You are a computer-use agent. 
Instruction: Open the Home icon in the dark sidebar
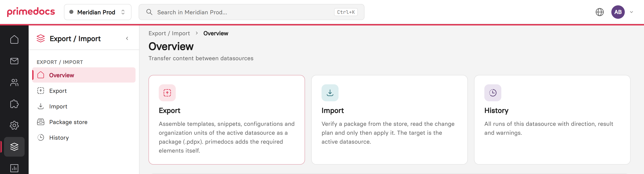14,39
